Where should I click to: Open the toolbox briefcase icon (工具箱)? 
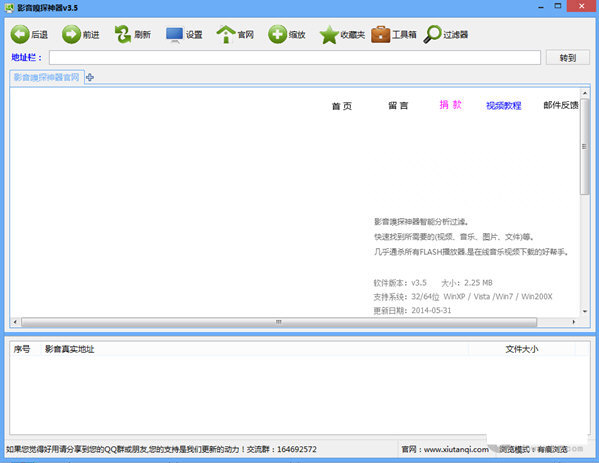380,34
